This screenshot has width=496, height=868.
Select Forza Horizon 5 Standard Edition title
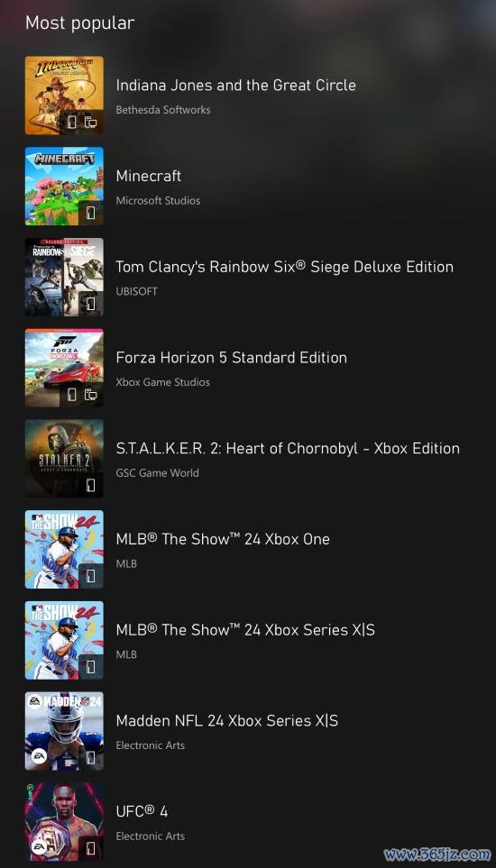(x=232, y=358)
